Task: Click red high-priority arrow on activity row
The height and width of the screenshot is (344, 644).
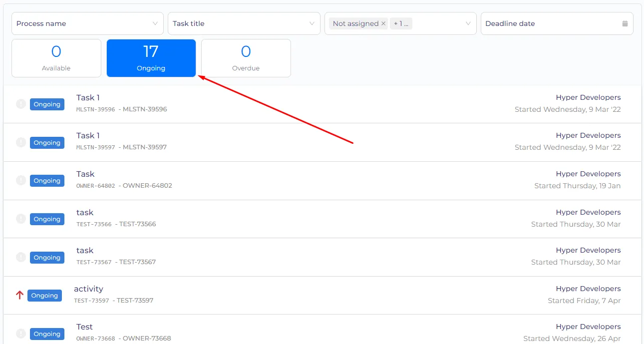Action: coord(19,295)
